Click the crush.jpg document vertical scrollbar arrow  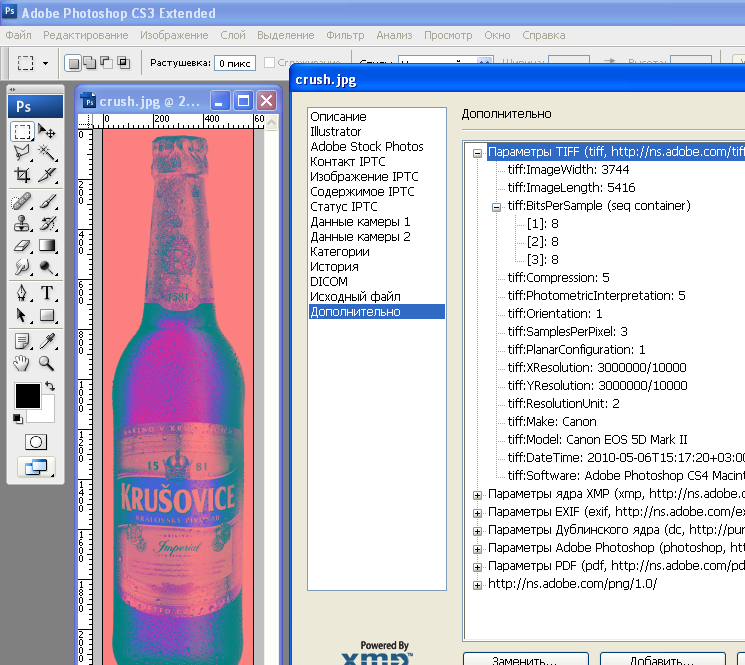pyautogui.click(x=271, y=123)
